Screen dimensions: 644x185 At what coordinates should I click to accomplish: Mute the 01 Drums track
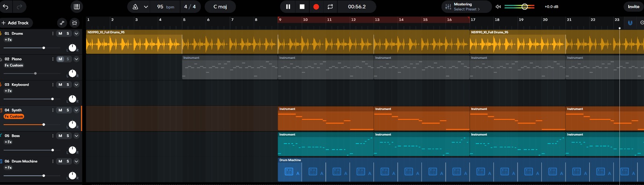[x=60, y=34]
